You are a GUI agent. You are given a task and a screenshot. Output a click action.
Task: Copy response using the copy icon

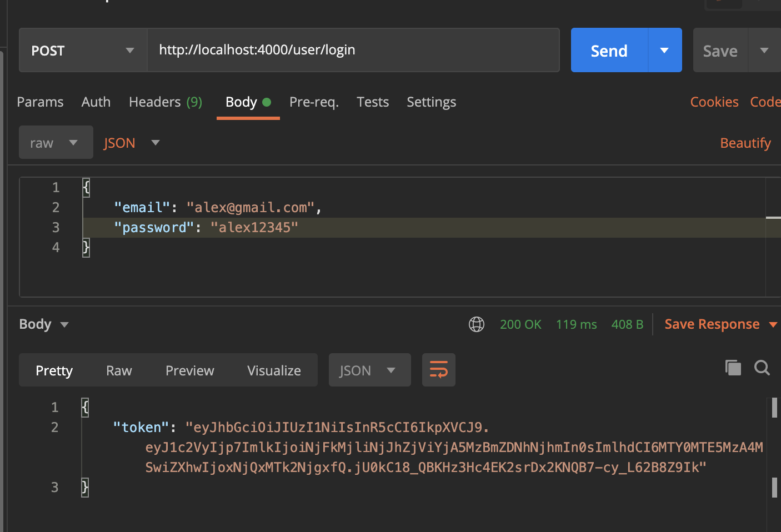(x=733, y=368)
